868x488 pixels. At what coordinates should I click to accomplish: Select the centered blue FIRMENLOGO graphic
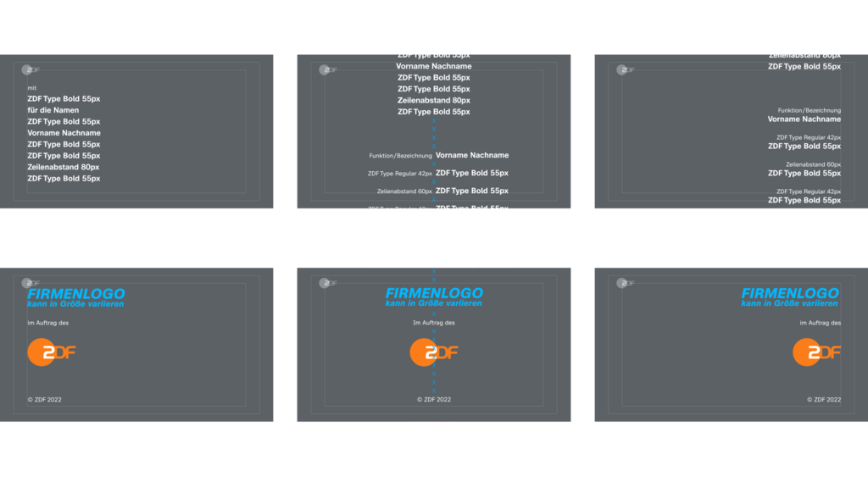(434, 297)
